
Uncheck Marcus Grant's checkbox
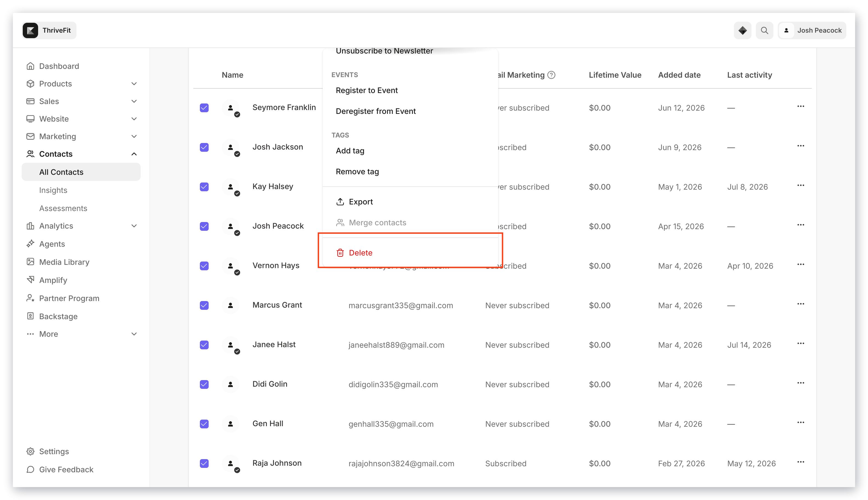coord(204,305)
